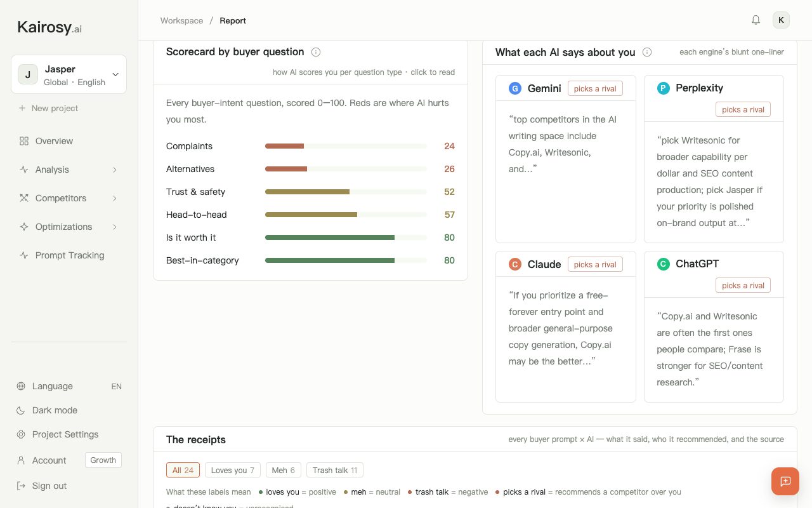This screenshot has height=508, width=812.
Task: Click the Language globe icon
Action: tap(21, 386)
